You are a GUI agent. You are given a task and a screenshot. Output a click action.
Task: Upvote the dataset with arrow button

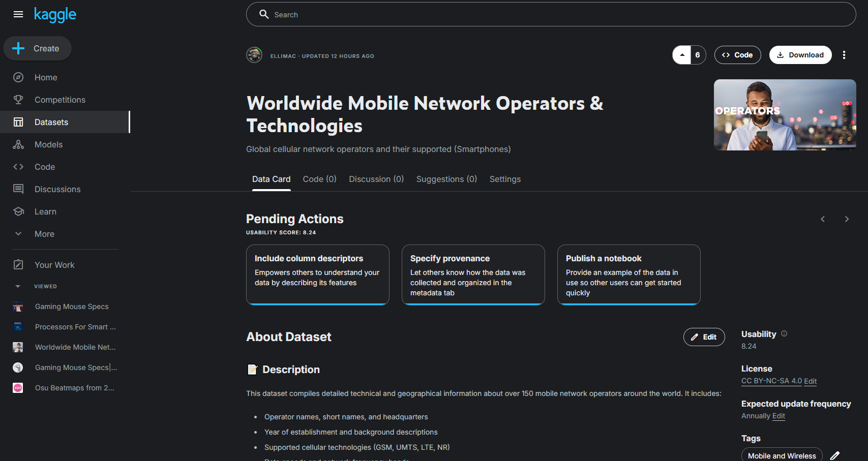(682, 55)
